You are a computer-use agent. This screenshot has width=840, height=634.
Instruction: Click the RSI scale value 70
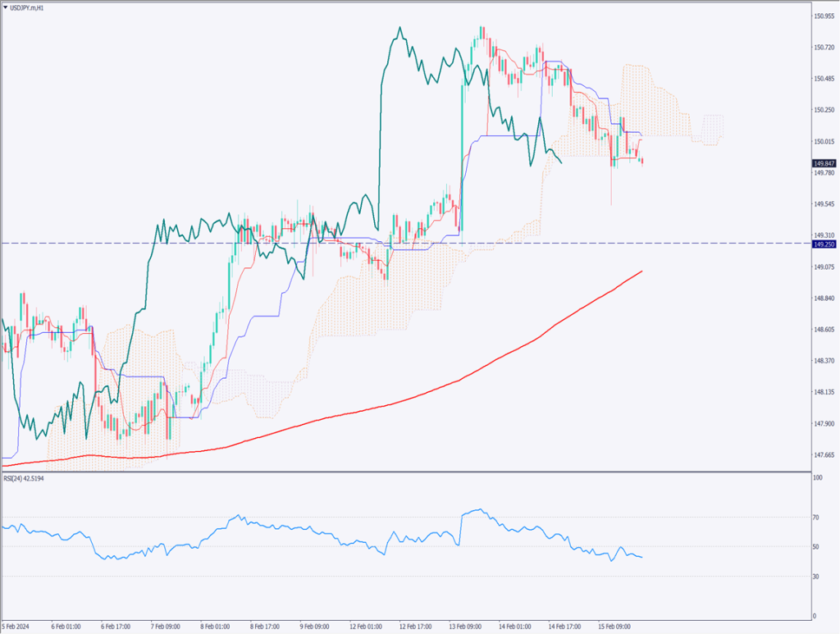(x=816, y=518)
